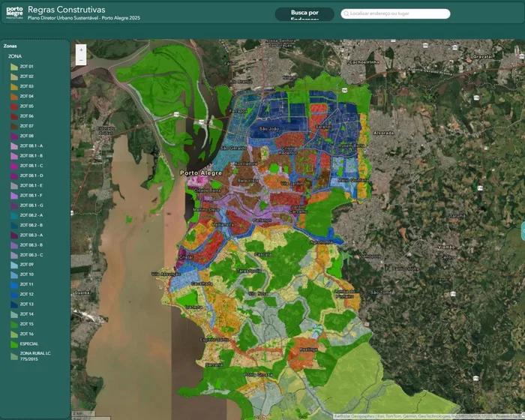
Task: Expand the collapsed right side panel handle
Action: coord(523,231)
